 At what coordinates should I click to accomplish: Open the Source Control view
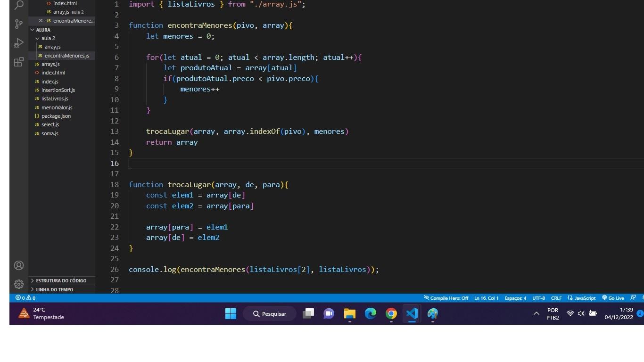click(19, 24)
